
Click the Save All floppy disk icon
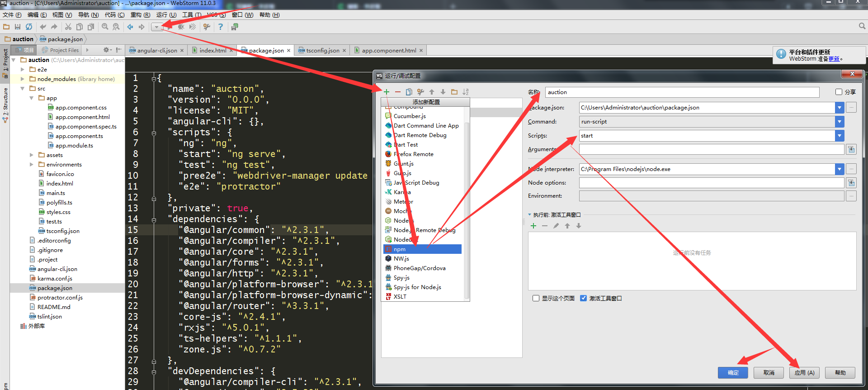[x=18, y=27]
